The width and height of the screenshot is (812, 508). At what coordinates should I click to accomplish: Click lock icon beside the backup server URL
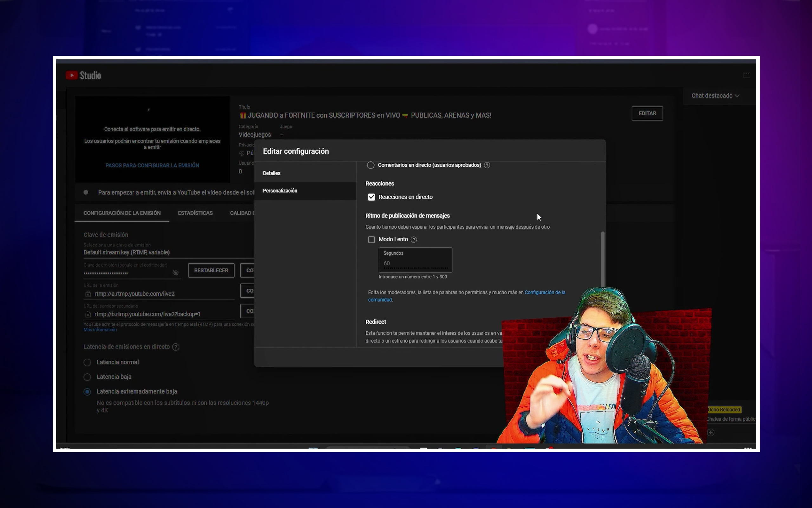[x=88, y=314]
